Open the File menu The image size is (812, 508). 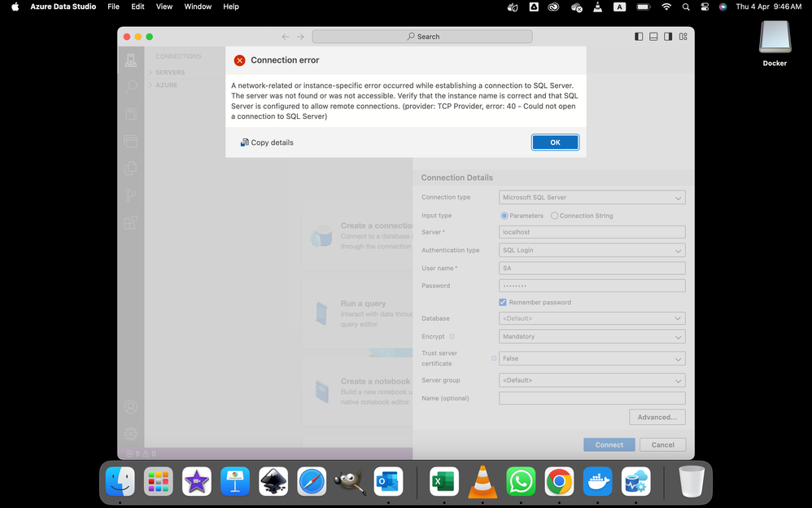pos(113,7)
